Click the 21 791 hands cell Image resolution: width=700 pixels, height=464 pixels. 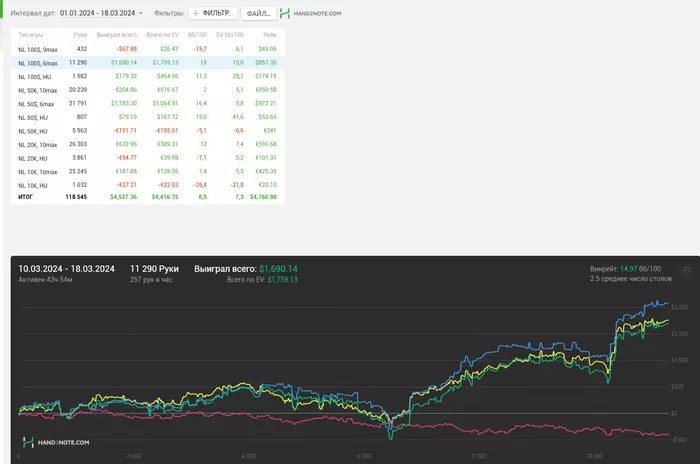tap(78, 104)
